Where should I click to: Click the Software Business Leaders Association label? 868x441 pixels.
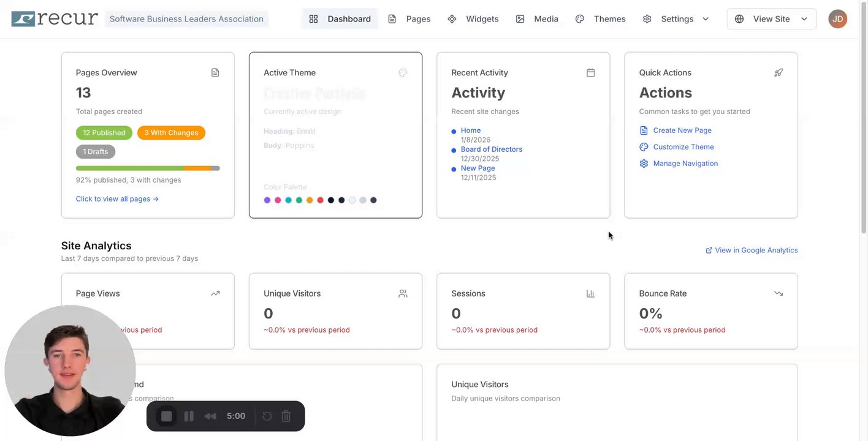[x=186, y=19]
